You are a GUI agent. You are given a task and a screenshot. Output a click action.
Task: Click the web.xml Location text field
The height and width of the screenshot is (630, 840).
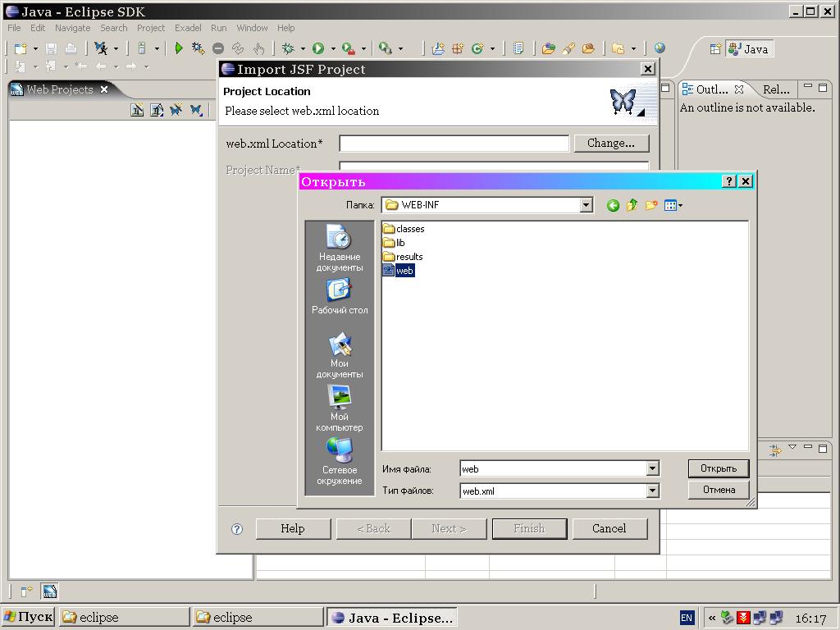point(454,144)
